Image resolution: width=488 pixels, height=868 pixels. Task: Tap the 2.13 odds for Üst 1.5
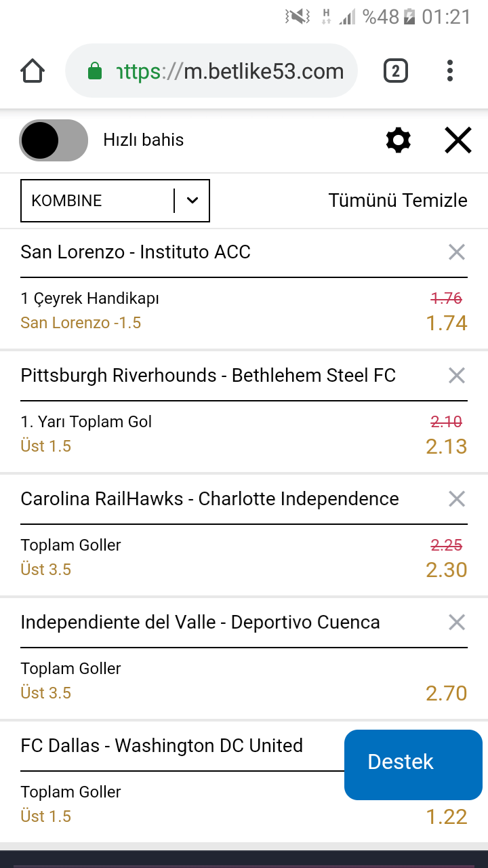447,446
